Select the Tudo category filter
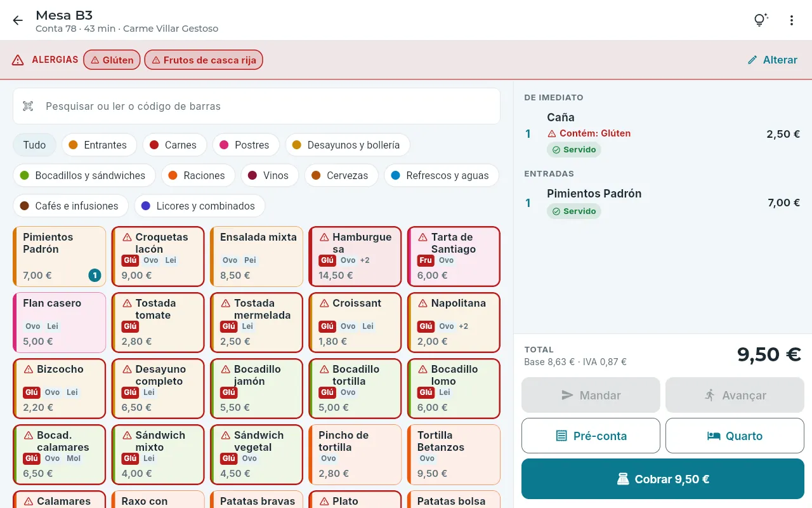 (34, 145)
